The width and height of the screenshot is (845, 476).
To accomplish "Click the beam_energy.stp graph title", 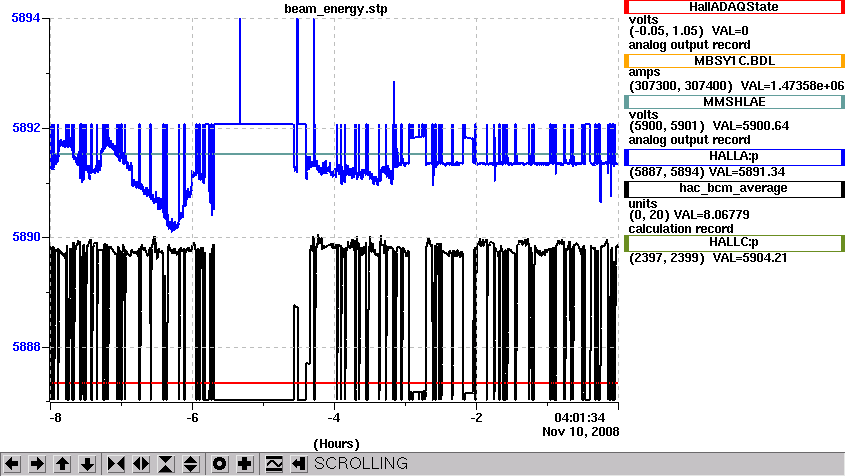I will [336, 9].
